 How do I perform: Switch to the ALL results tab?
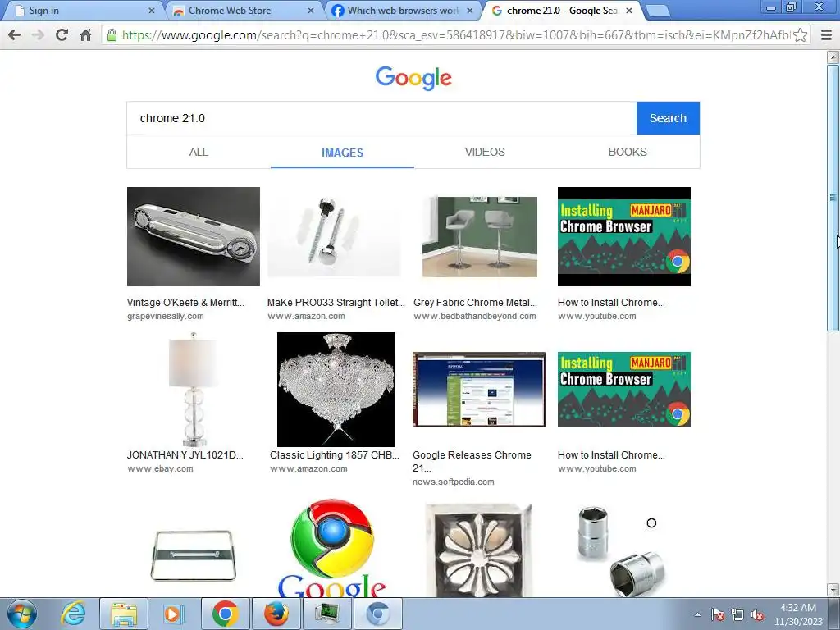[199, 152]
